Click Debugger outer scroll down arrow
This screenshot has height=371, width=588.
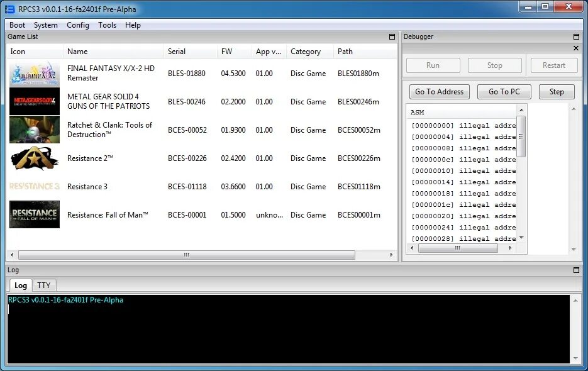(574, 250)
